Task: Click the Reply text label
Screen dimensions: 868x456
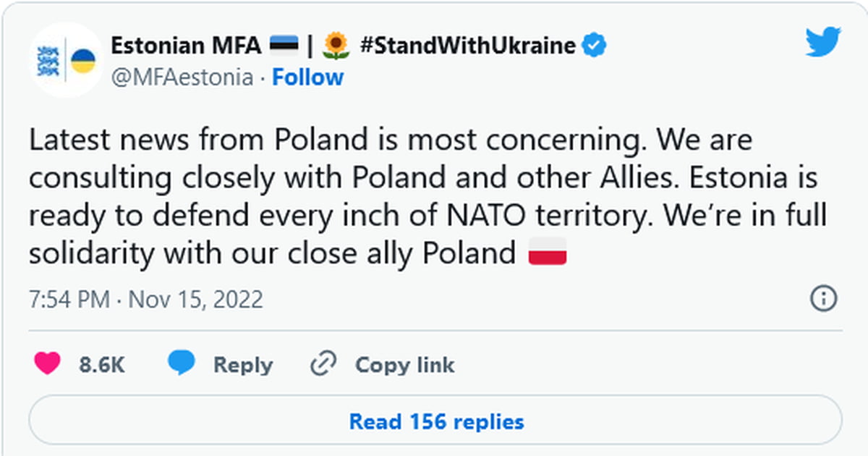Action: (x=243, y=365)
